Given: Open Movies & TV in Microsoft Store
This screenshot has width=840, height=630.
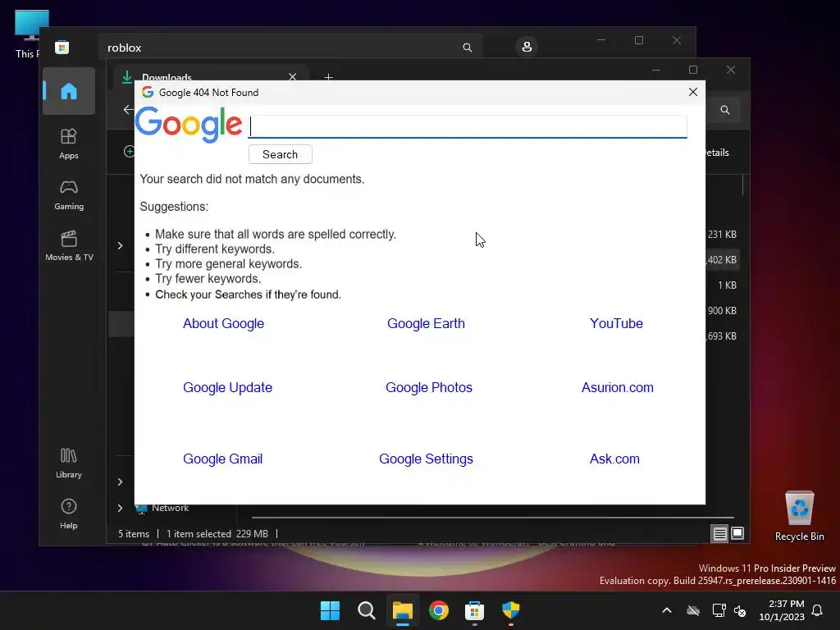Looking at the screenshot, I should point(69,246).
